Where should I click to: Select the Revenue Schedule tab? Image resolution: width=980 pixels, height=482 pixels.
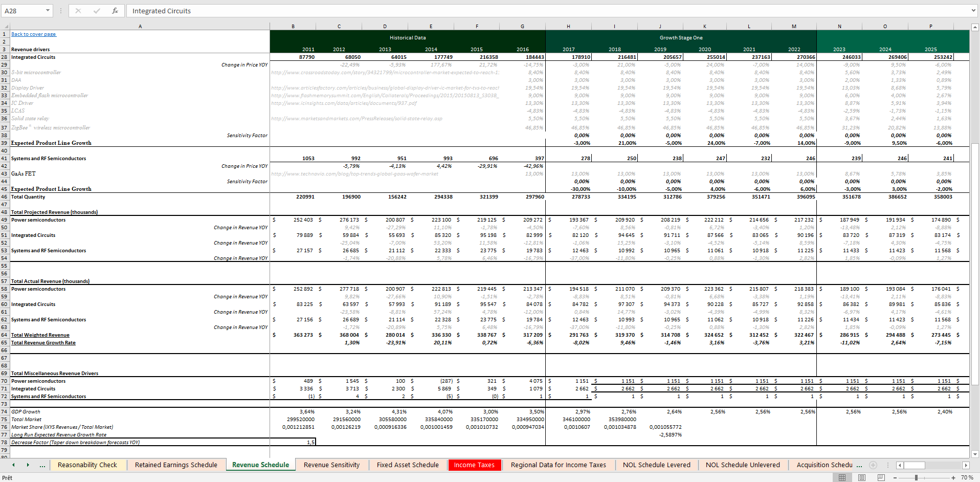[x=260, y=465]
